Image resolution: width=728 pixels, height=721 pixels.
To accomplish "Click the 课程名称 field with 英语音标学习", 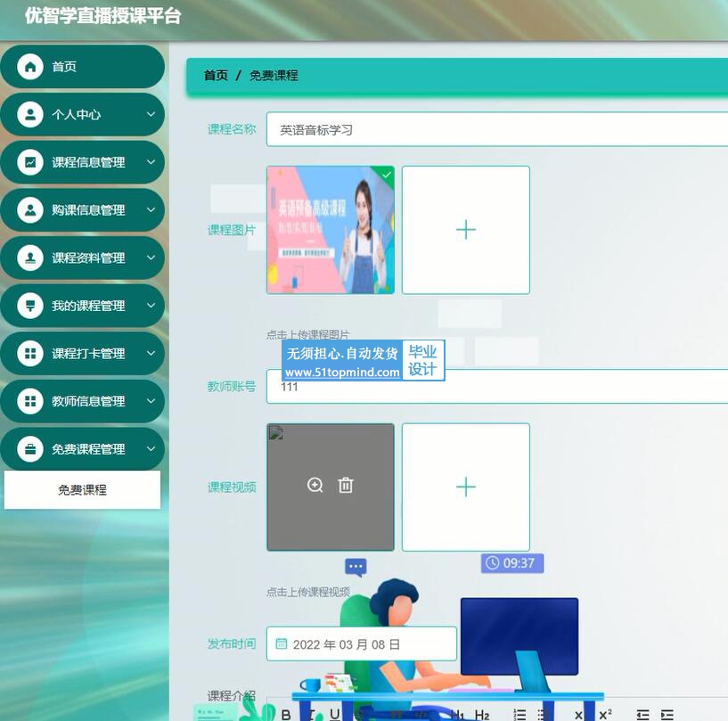I will coord(497,129).
